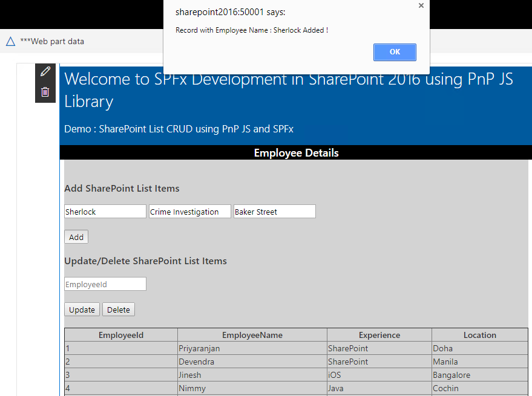Screen dimensions: 532x396
Task: Select the Experience column header
Action: pyautogui.click(x=379, y=335)
